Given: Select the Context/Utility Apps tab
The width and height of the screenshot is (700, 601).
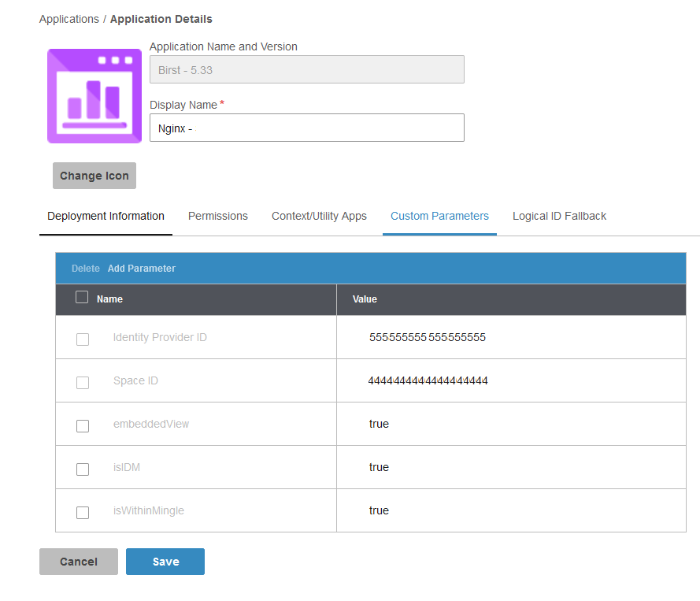Looking at the screenshot, I should pyautogui.click(x=319, y=216).
